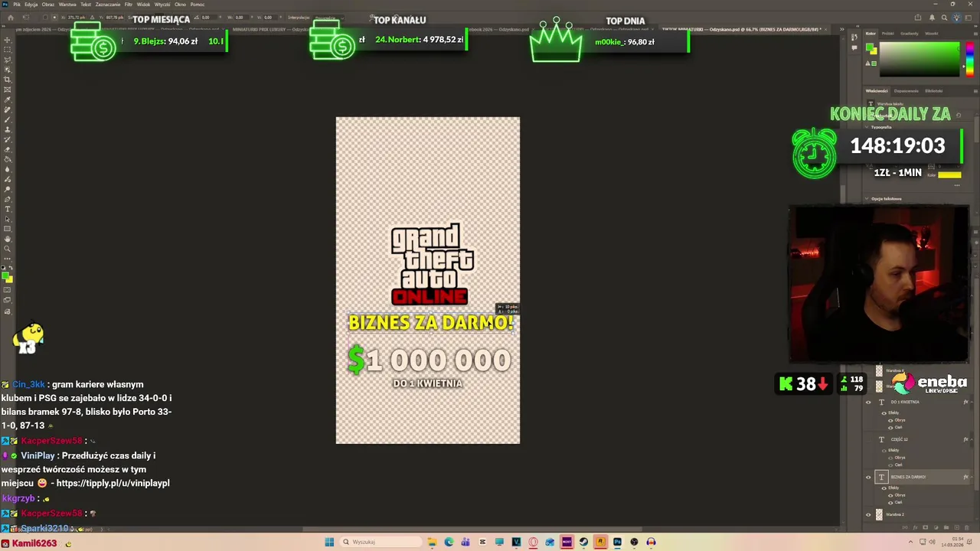Collapse effects of BIZNES ZA DARMO! layer
This screenshot has height=551, width=980.
click(x=972, y=477)
